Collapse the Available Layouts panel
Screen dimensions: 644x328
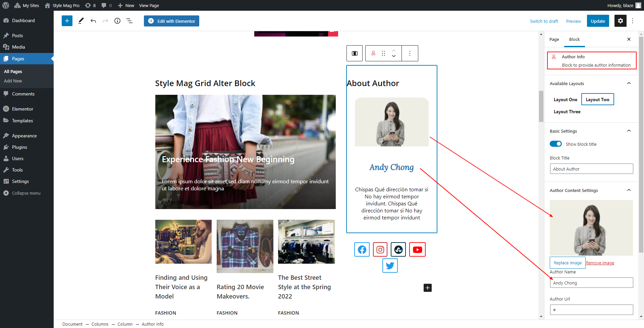coord(629,83)
